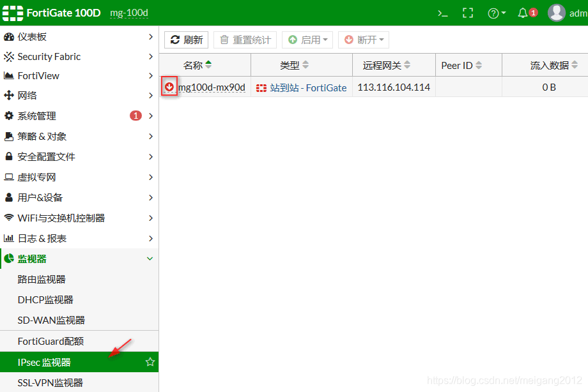Click the 系统管理 gear icon
This screenshot has width=588, height=392.
(8, 116)
